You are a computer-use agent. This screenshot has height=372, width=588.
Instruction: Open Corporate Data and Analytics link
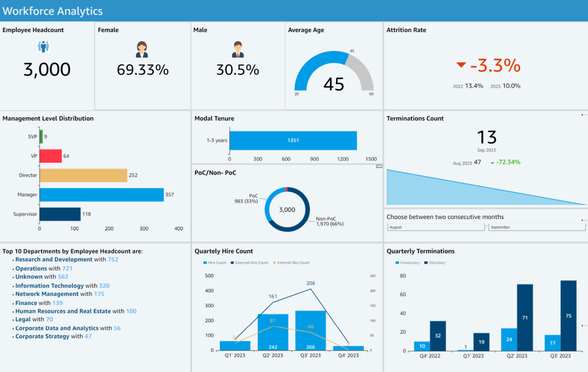(x=56, y=328)
